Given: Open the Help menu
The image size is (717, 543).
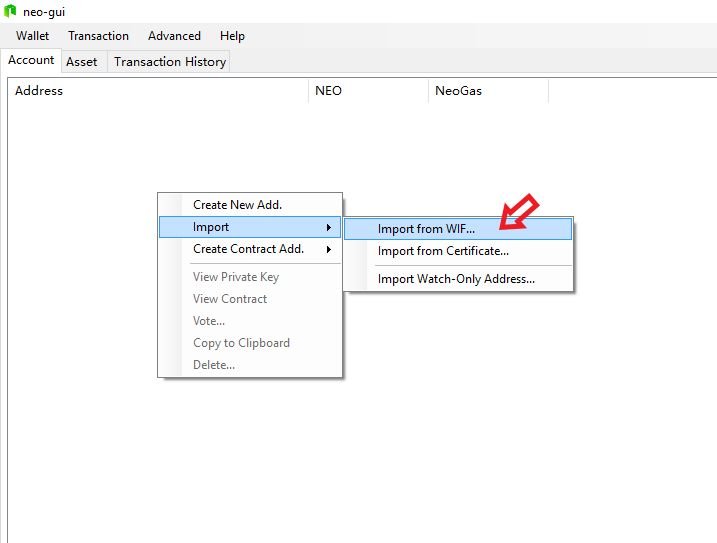Looking at the screenshot, I should click(x=232, y=36).
